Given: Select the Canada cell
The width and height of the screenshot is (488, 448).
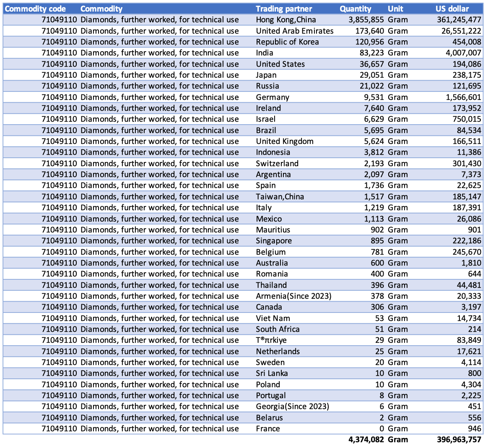Looking at the screenshot, I should tap(269, 307).
